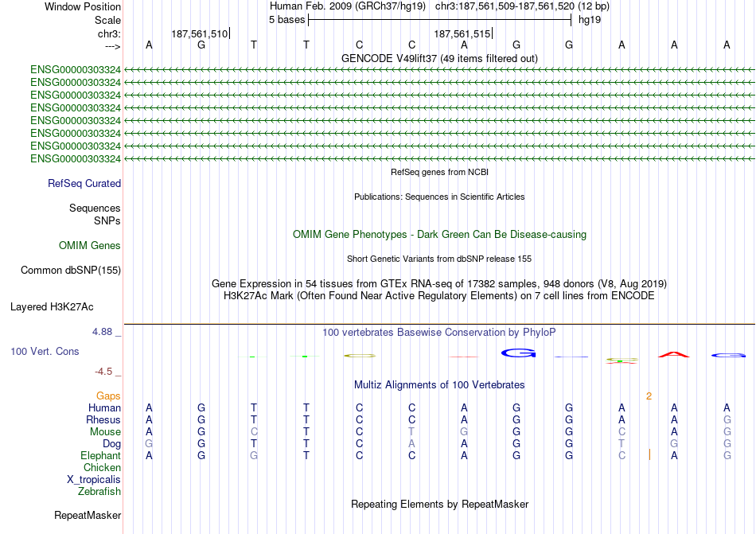Click the GTEx Gene Expression track title

coord(439,284)
